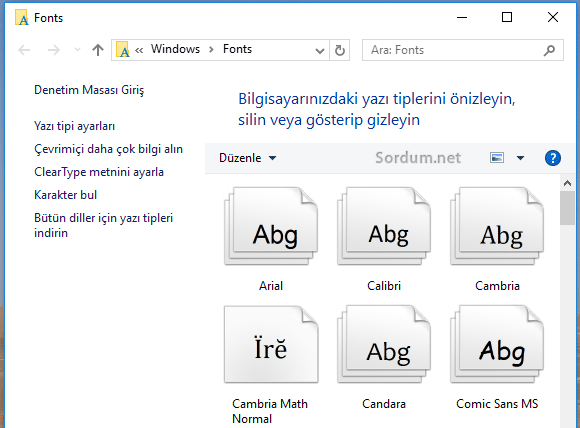Click the Calibri font name label
The height and width of the screenshot is (428, 580).
click(384, 286)
